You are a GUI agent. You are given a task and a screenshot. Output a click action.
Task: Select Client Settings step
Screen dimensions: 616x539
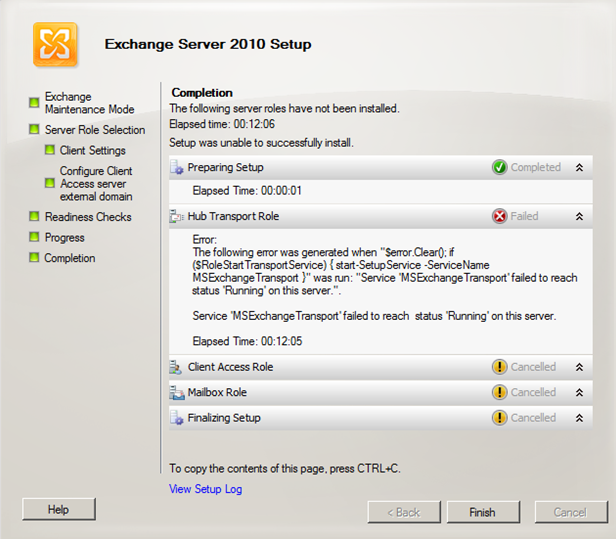(92, 150)
